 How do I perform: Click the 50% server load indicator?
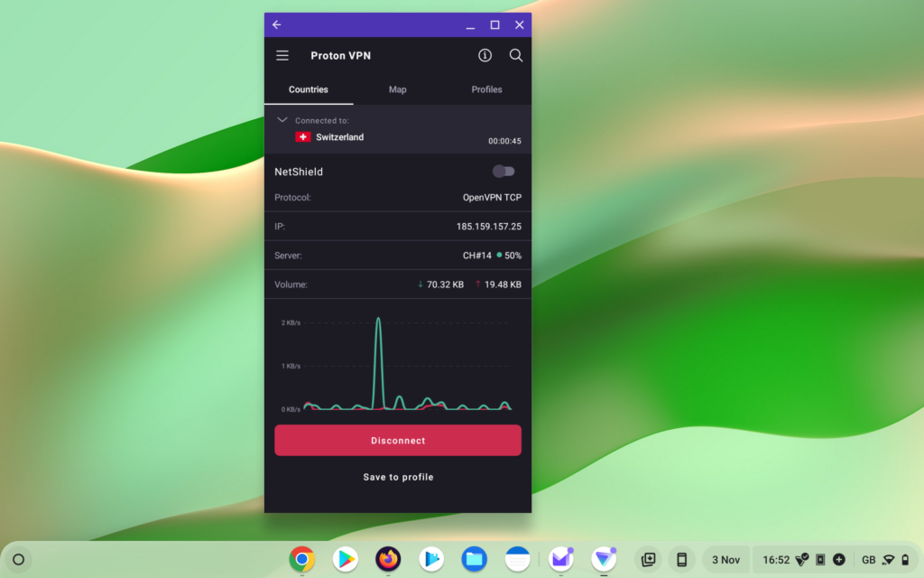[x=509, y=256]
